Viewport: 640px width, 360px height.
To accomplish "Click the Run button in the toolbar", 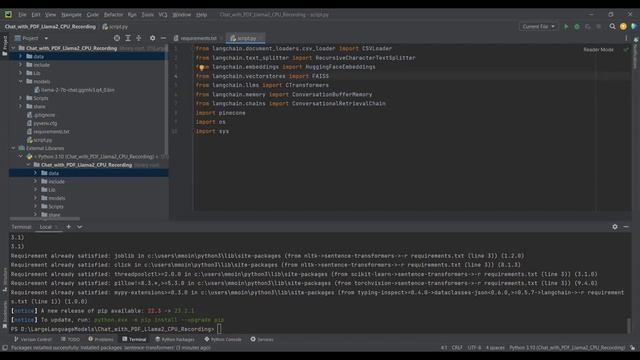I will pos(566,27).
